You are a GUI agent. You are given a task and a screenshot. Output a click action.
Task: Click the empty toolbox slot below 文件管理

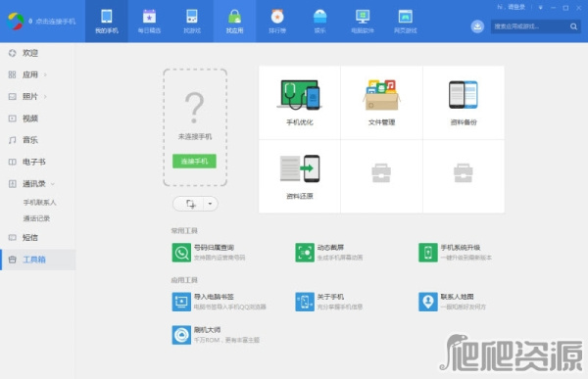[x=382, y=176]
